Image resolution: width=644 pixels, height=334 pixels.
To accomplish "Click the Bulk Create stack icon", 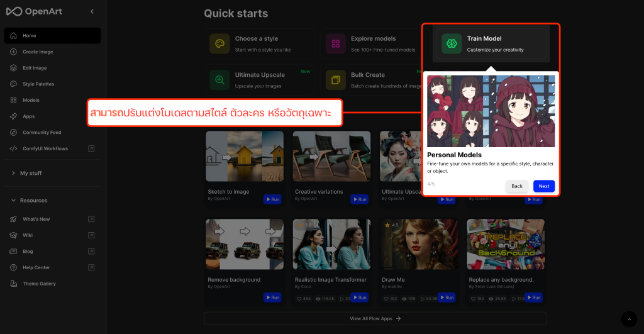I will coord(336,80).
